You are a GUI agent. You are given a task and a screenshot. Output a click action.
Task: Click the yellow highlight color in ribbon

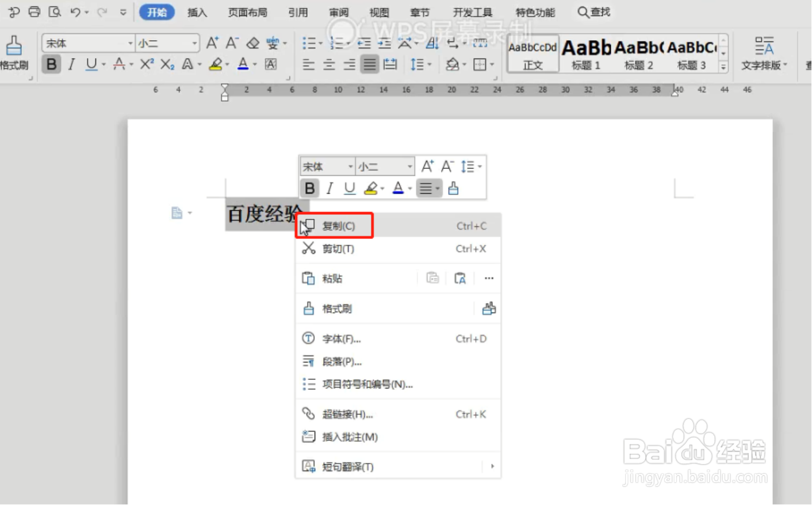click(216, 64)
